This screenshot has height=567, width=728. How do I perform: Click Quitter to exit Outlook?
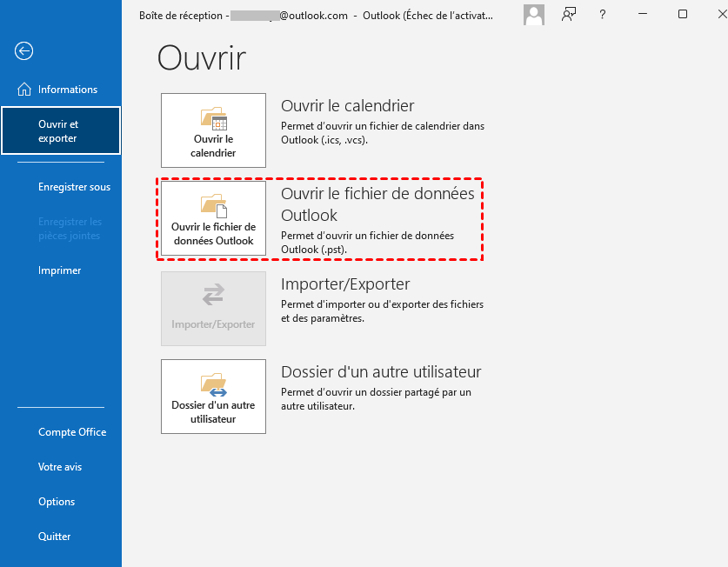click(54, 537)
